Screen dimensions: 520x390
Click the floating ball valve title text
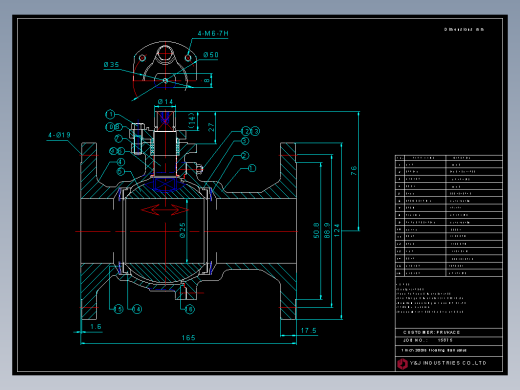pos(434,350)
